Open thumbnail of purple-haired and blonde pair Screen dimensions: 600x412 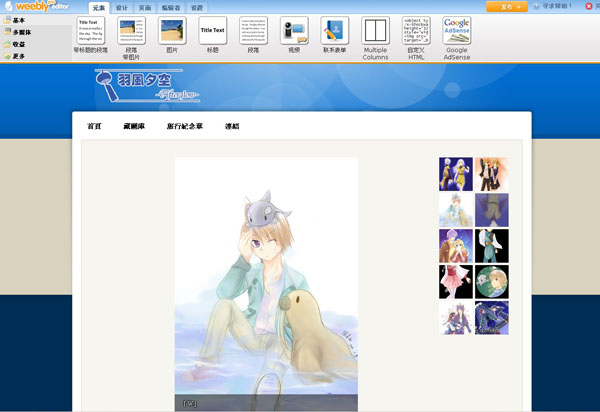(x=456, y=246)
